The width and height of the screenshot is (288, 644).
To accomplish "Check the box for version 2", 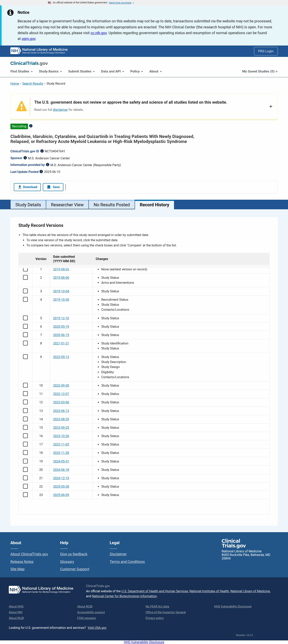I will (25, 278).
